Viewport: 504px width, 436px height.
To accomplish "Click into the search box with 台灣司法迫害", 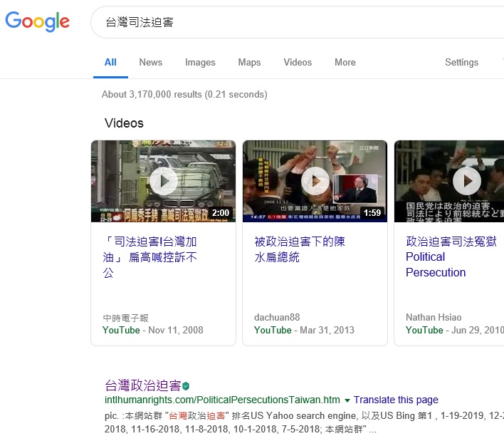I will click(x=285, y=23).
